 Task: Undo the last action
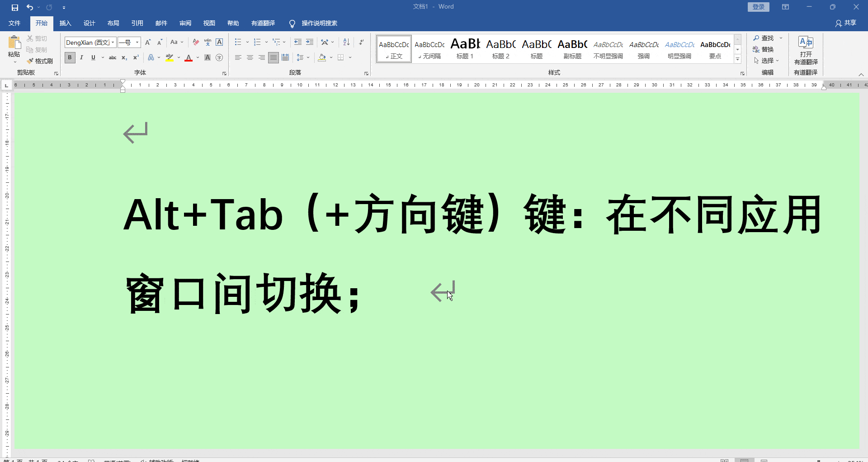30,7
